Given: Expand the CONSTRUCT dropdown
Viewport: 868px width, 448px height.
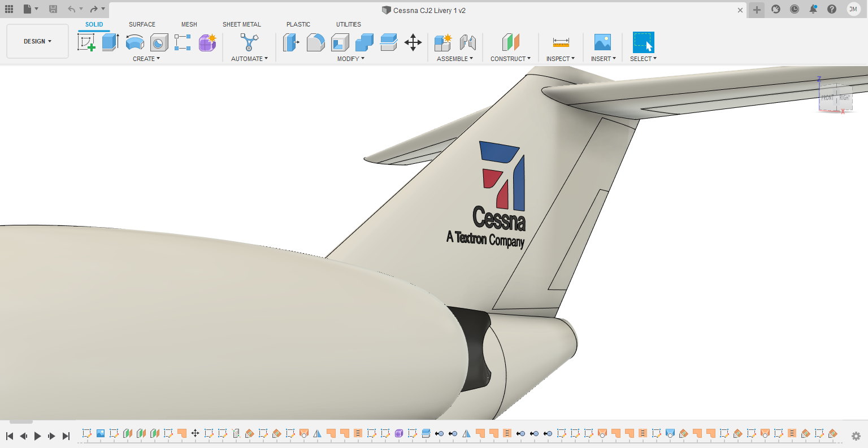Looking at the screenshot, I should tap(511, 59).
